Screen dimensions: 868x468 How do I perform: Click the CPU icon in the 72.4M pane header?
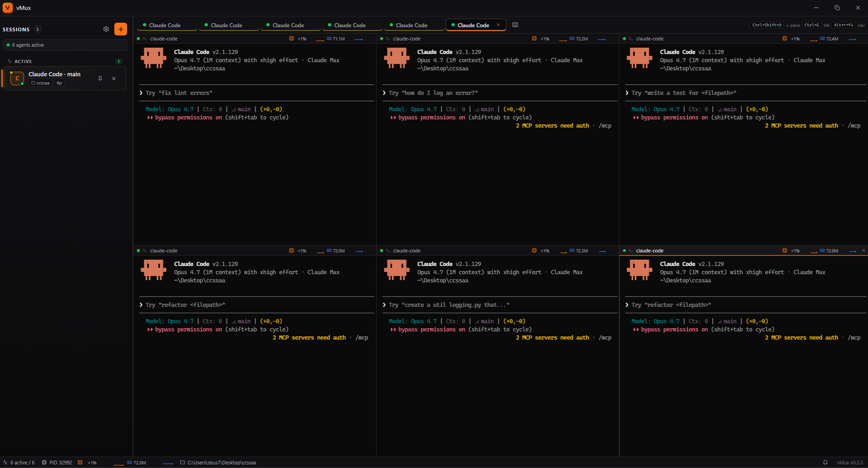tap(785, 39)
